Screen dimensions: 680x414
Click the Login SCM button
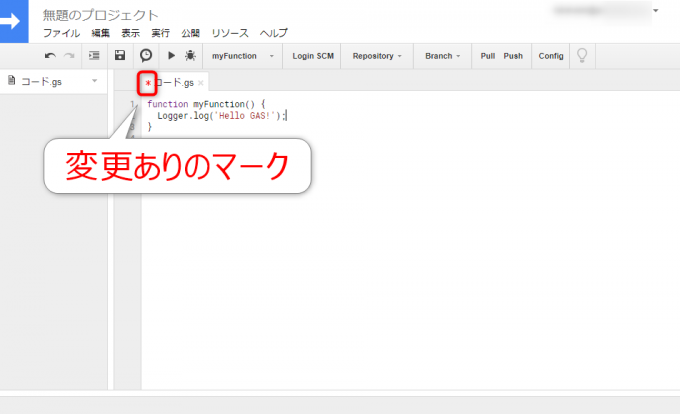[313, 56]
